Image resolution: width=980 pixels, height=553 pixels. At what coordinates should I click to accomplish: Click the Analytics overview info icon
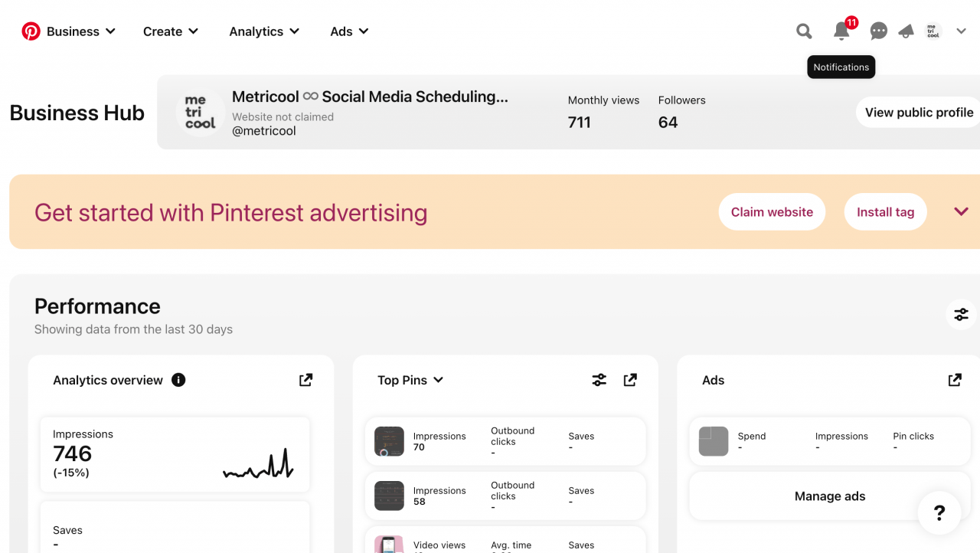coord(178,380)
